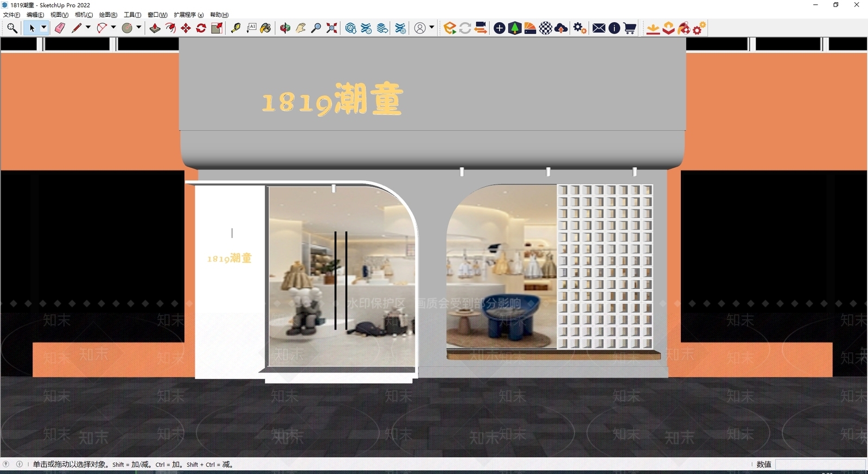868x474 pixels.
Task: Choose the Paint Bucket tool
Action: pos(266,28)
